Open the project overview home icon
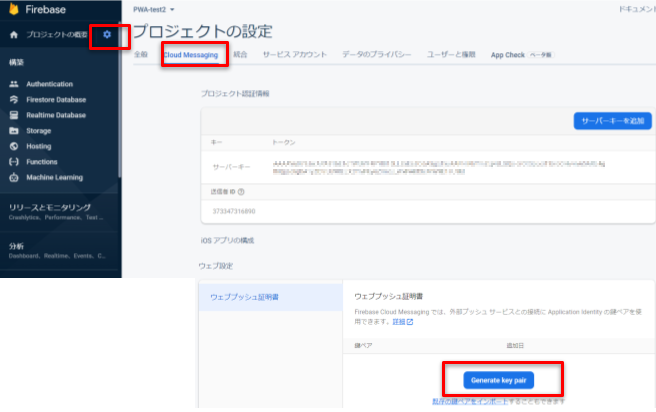 [14, 35]
